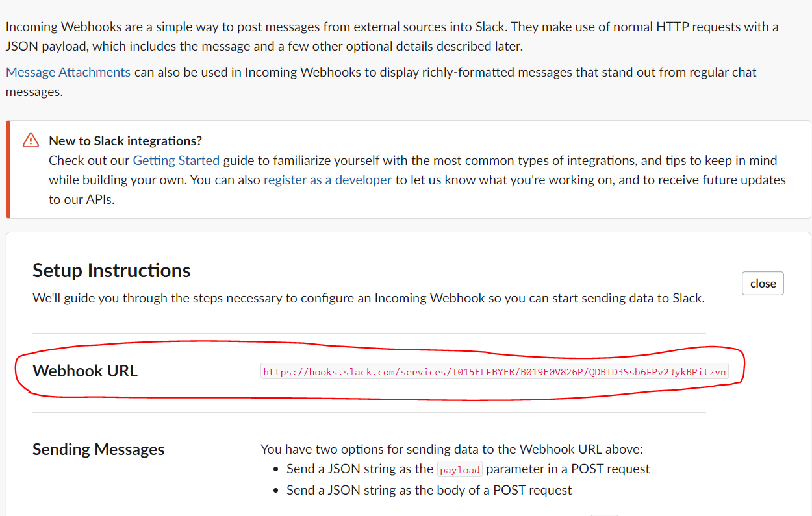Click the divider line under Webhook URL row
This screenshot has height=516, width=812.
369,412
